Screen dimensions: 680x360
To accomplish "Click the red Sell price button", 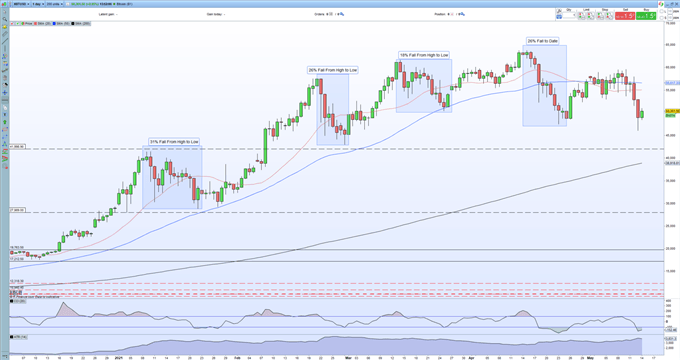I will [625, 16].
